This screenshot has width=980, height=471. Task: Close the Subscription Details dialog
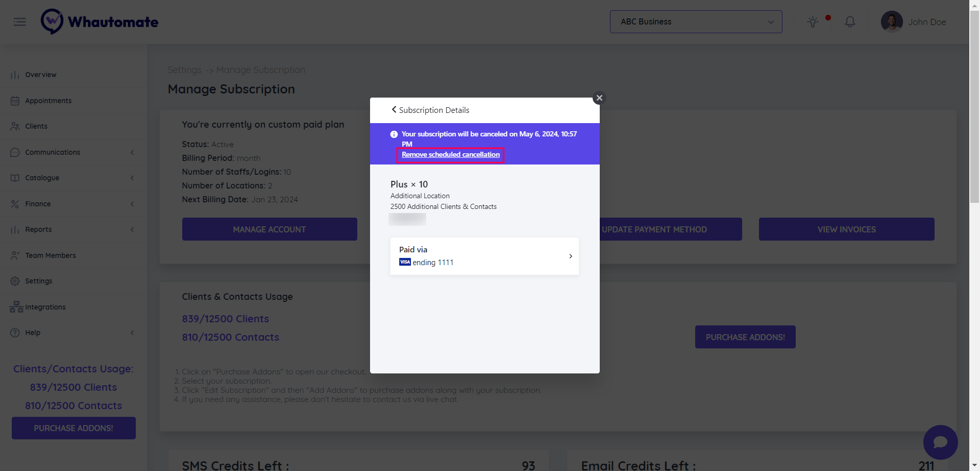tap(599, 98)
